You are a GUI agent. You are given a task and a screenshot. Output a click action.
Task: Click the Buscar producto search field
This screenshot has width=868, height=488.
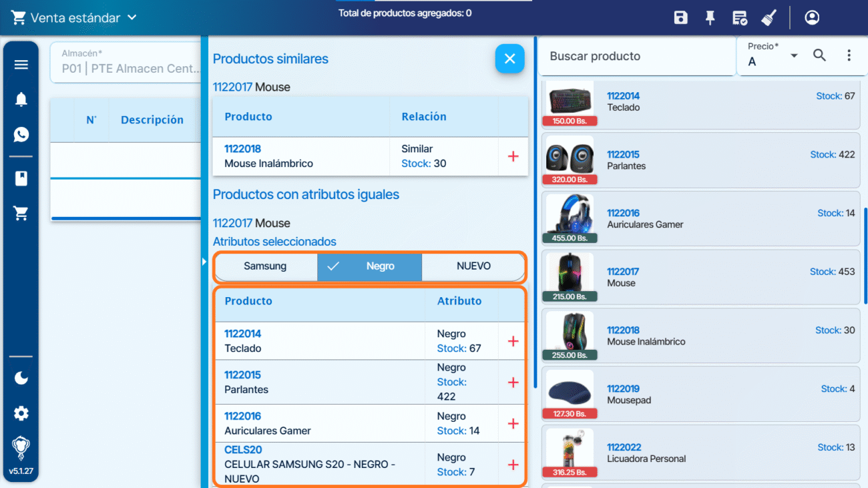636,57
